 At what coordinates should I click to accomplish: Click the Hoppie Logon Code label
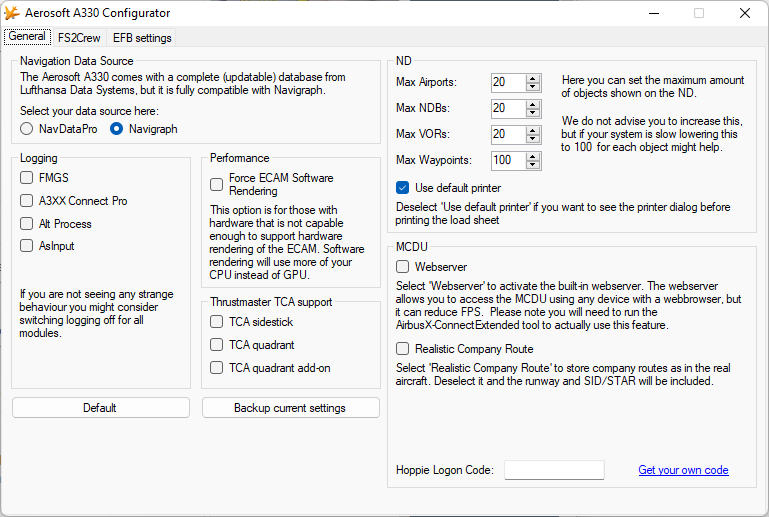click(444, 470)
